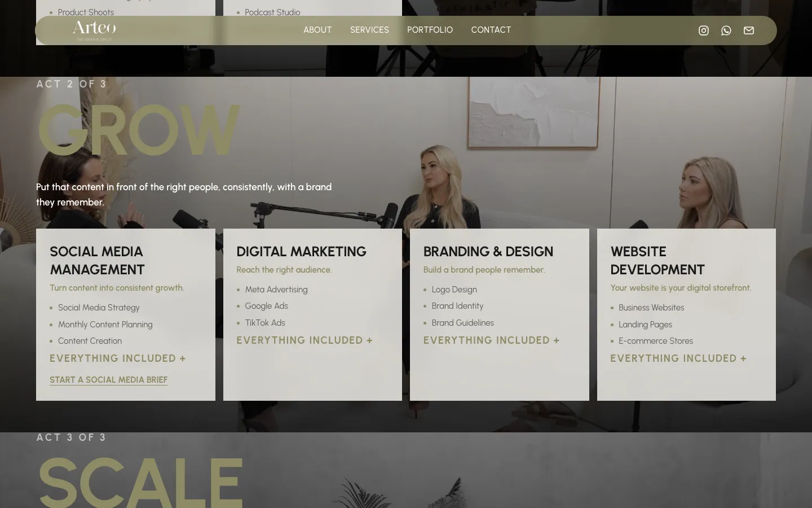Open the Instagram icon in the header
The image size is (812, 508).
[703, 30]
